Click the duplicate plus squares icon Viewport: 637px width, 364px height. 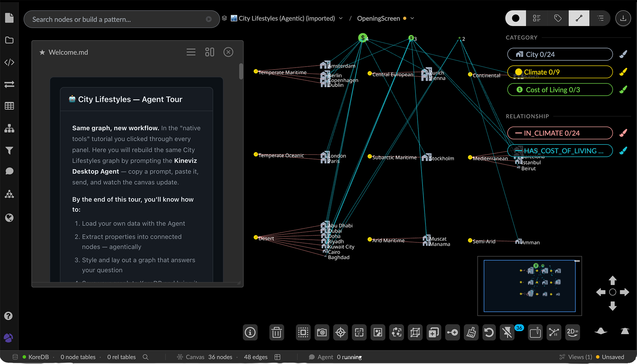click(x=434, y=332)
